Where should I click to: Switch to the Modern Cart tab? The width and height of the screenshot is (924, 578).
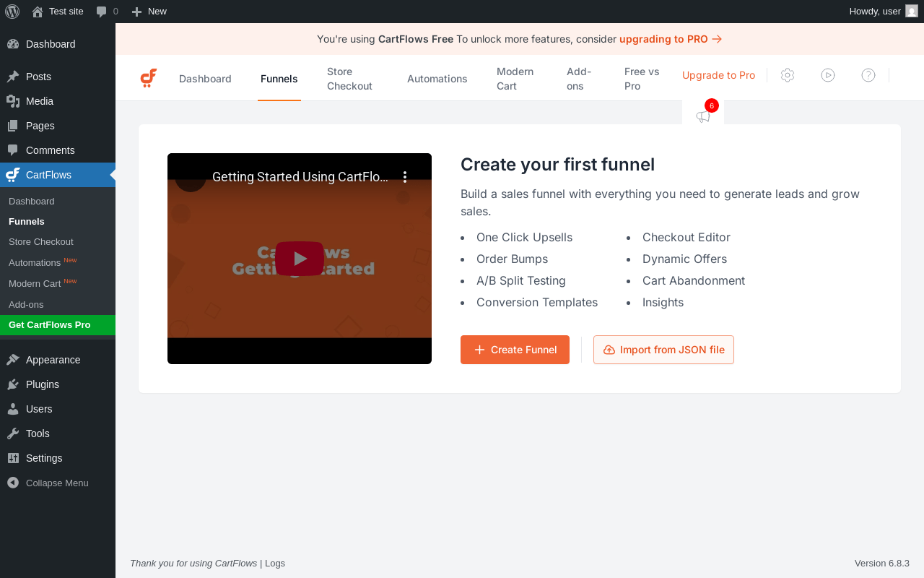[515, 79]
